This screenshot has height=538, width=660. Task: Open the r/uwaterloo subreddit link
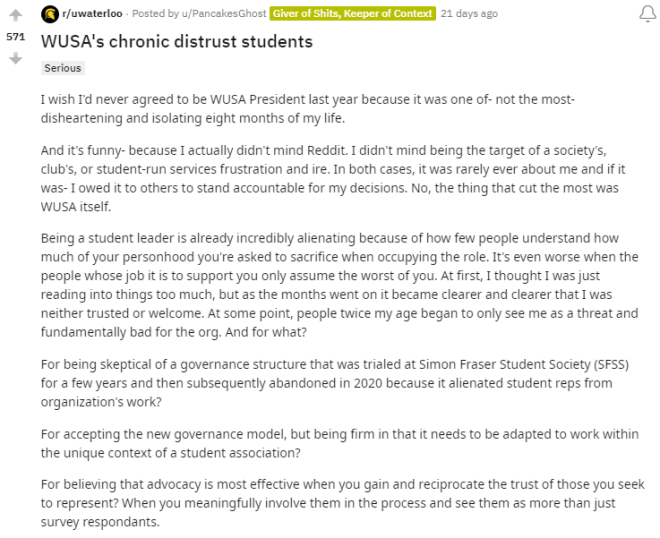pos(92,13)
